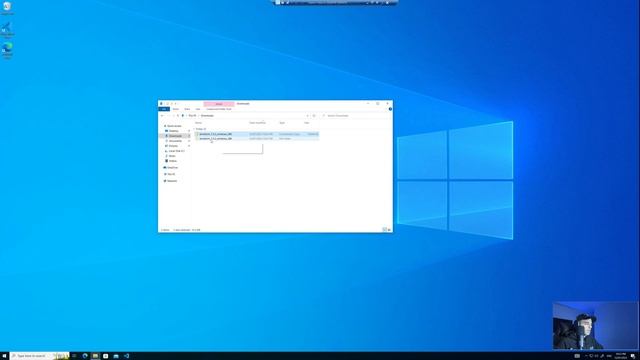640x360 pixels.
Task: Select the File folder row
Action: coord(257,138)
